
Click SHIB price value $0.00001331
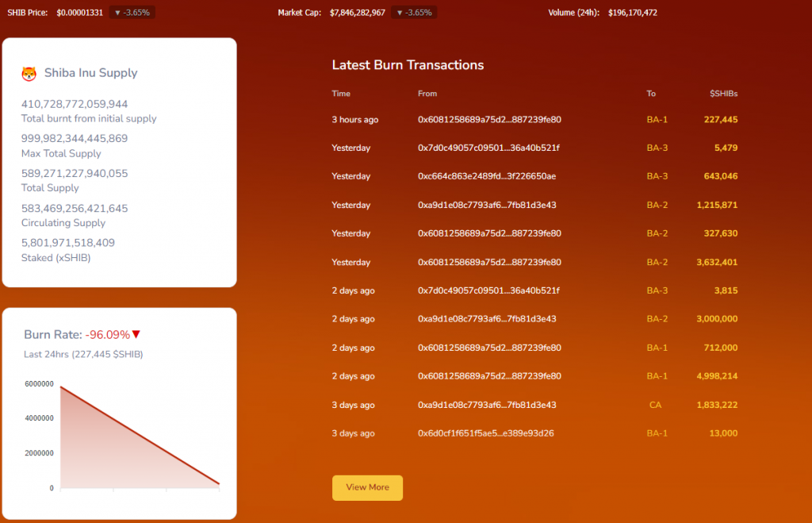[x=80, y=13]
